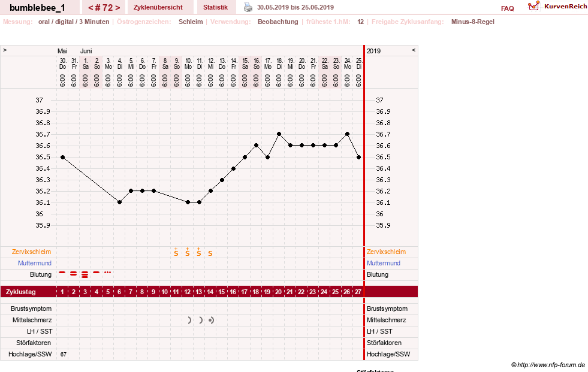Click the 36.7 temperature point on June 18
The height and width of the screenshot is (372, 588).
click(279, 134)
